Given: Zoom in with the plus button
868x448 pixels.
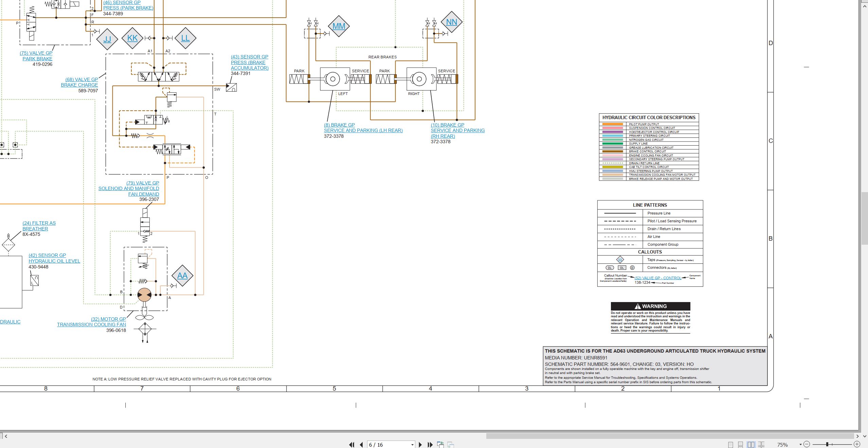Looking at the screenshot, I should 857,444.
